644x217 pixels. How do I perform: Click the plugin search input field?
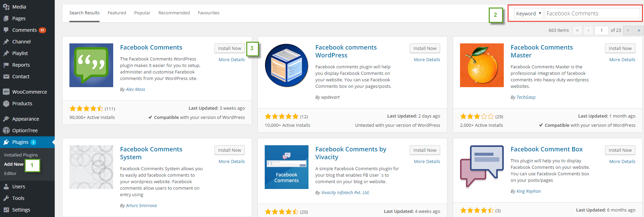[592, 14]
